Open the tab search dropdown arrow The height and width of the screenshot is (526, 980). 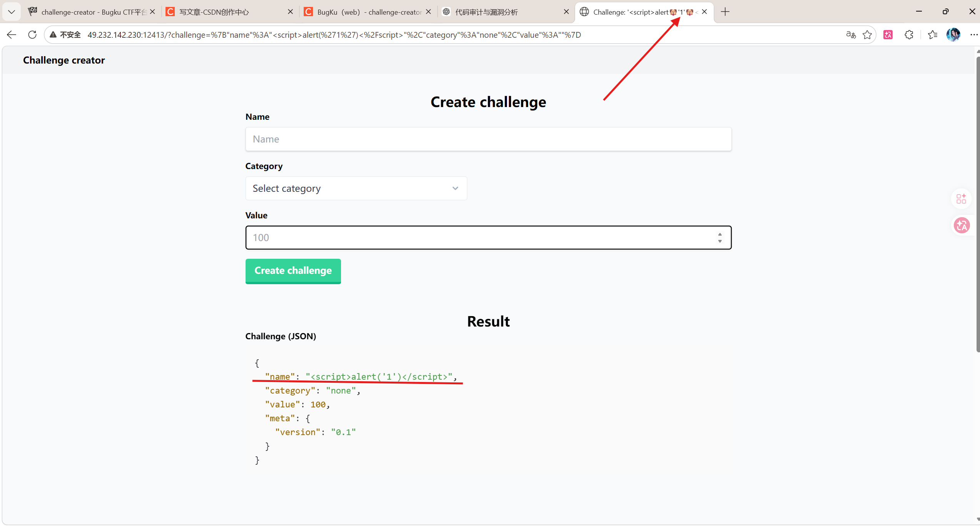(12, 12)
